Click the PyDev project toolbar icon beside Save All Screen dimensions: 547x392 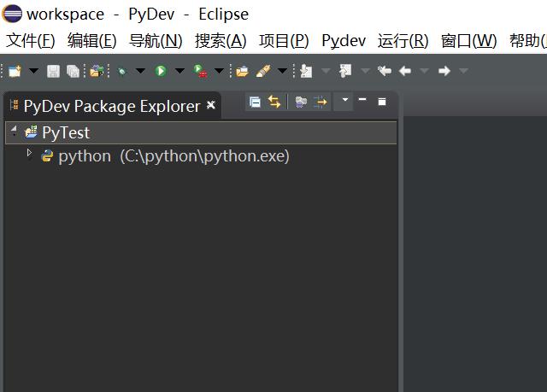tap(97, 71)
